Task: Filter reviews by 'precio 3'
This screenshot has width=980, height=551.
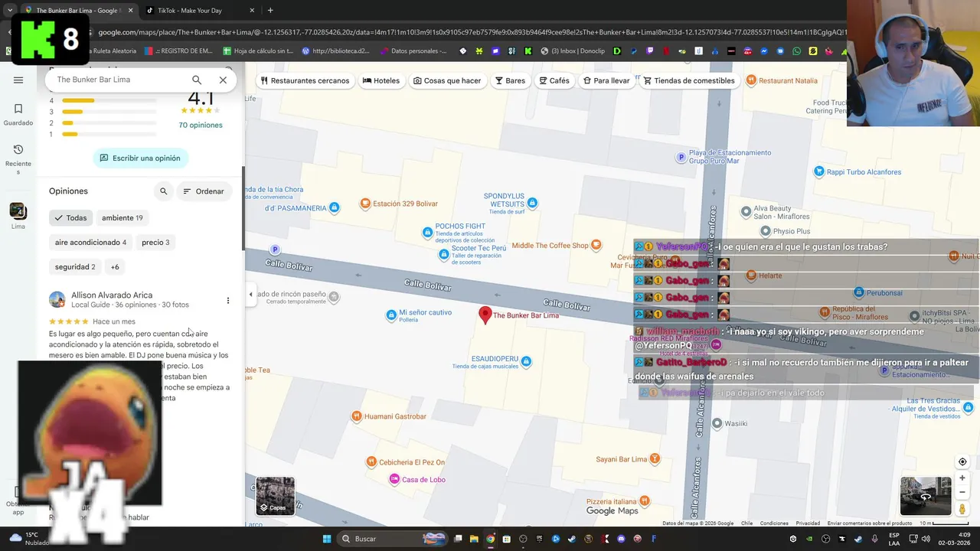Action: 155,243
